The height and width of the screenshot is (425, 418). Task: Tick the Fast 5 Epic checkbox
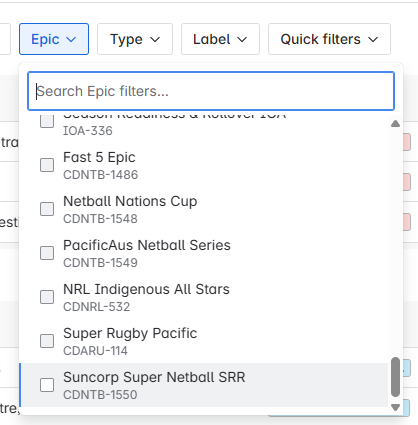point(47,165)
